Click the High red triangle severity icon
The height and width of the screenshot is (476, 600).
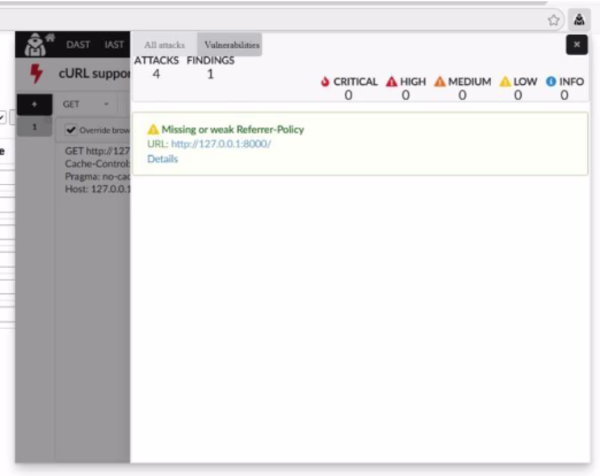(x=391, y=82)
